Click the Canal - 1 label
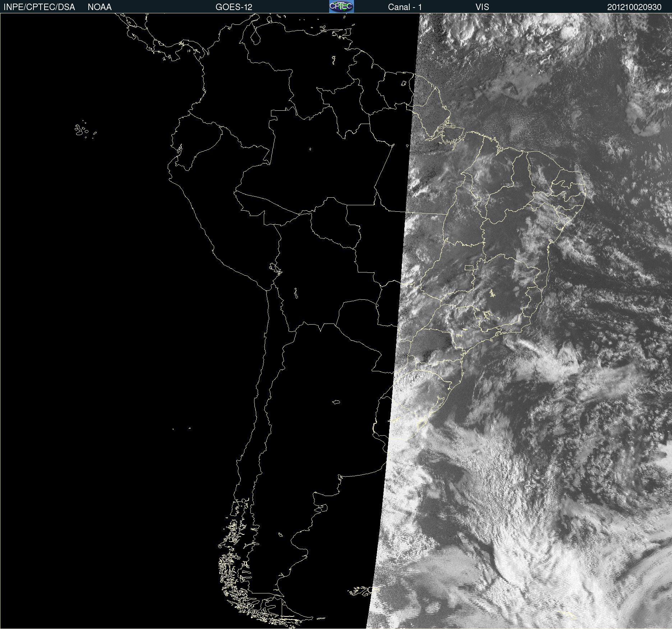The height and width of the screenshot is (629, 672). pos(405,7)
